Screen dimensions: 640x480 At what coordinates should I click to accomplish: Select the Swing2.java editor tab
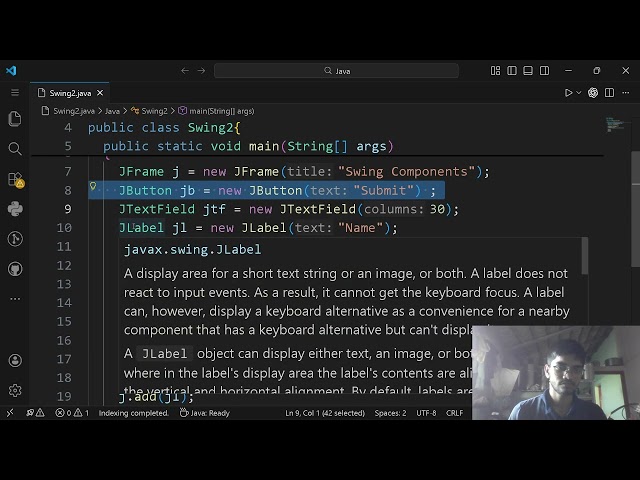(70, 93)
